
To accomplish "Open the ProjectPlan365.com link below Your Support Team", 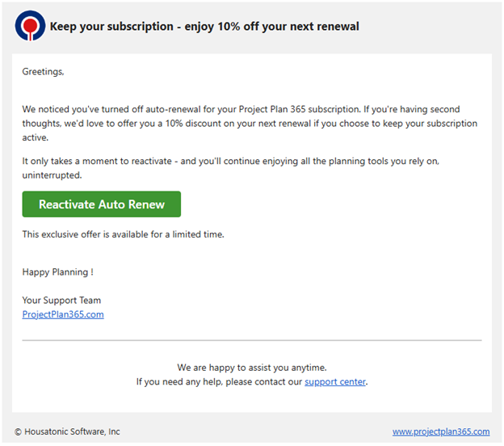I will coord(63,314).
